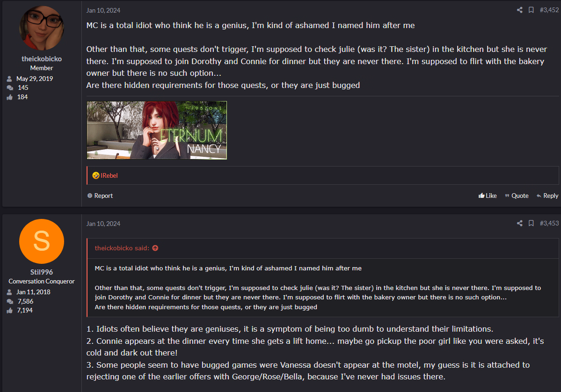
Task: Open Stil996's orange S avatar
Action: tap(42, 241)
